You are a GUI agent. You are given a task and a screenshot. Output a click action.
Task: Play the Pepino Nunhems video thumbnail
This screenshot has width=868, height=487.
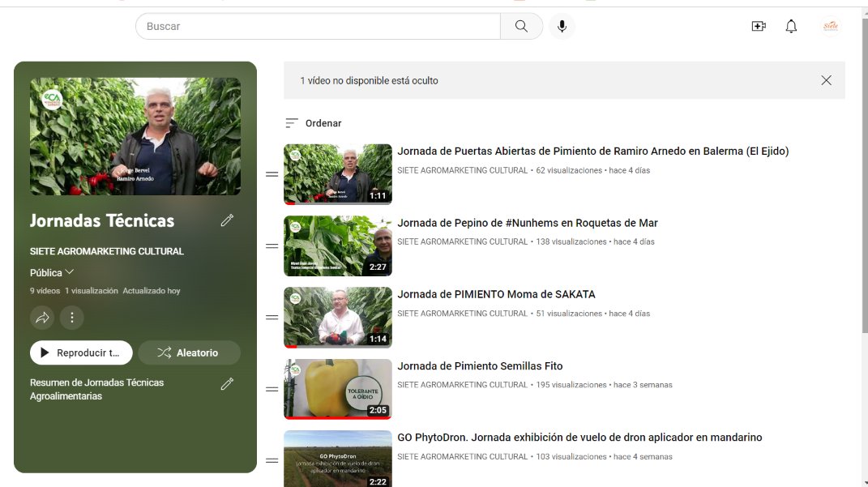point(338,246)
